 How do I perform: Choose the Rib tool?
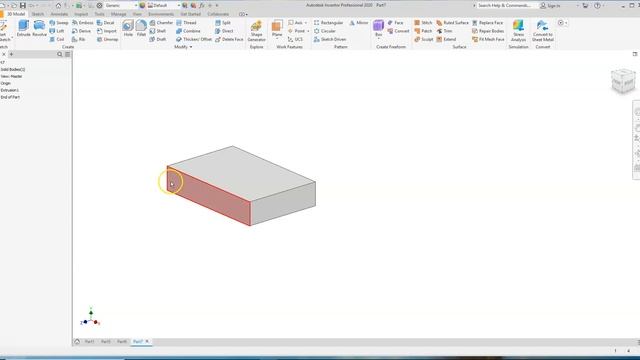click(x=78, y=39)
